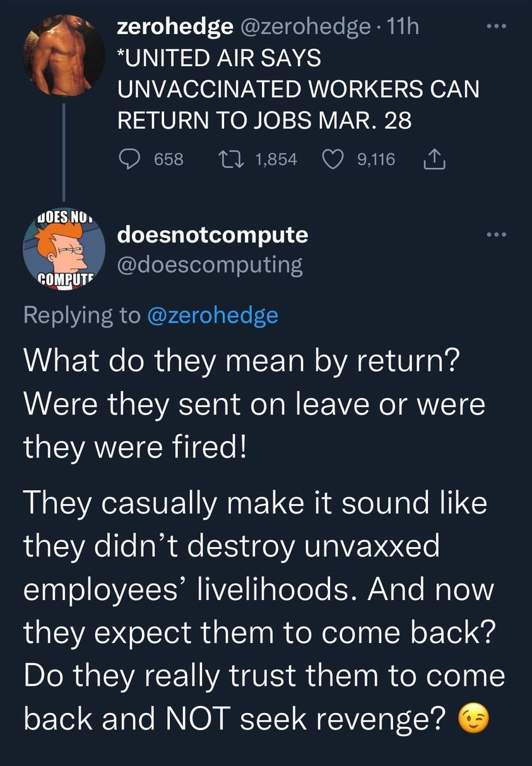This screenshot has height=766, width=532.
Task: Click the 1,854 retweets count
Action: coord(276,160)
